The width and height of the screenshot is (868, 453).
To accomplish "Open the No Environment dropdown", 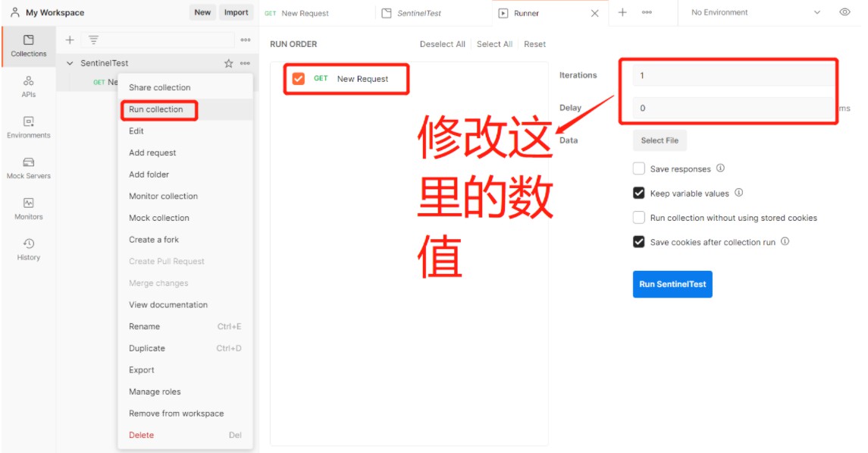I will [756, 12].
